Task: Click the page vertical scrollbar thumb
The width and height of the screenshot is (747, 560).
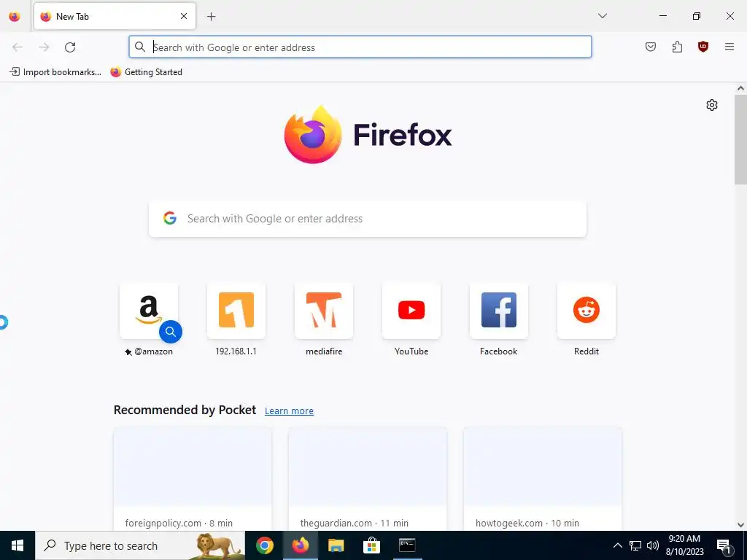Action: 740,139
